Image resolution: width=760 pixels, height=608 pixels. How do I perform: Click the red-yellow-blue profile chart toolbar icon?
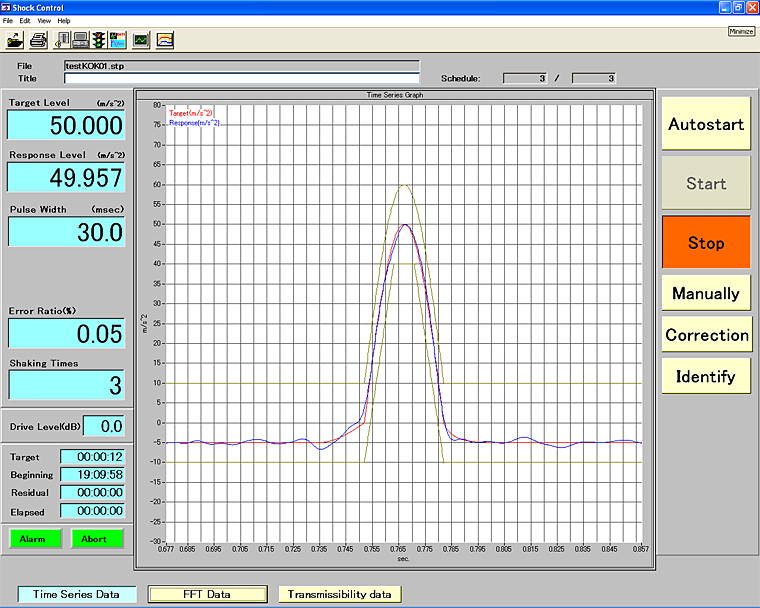tap(165, 40)
